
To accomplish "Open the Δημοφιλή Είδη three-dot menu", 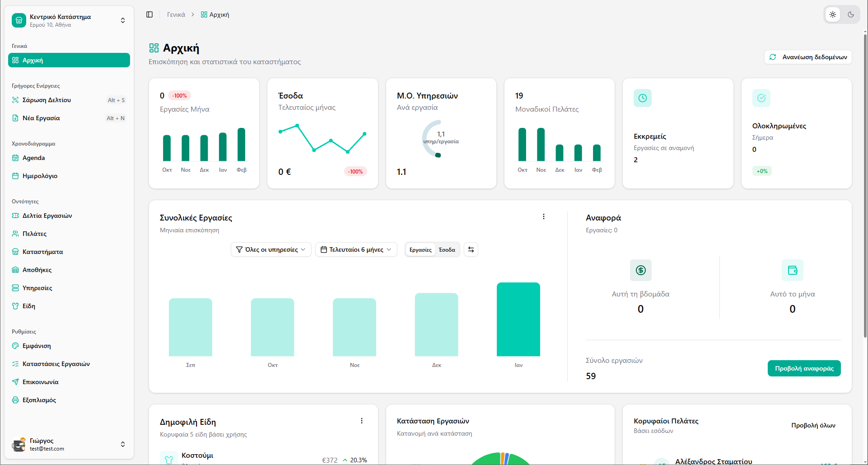I will click(362, 421).
